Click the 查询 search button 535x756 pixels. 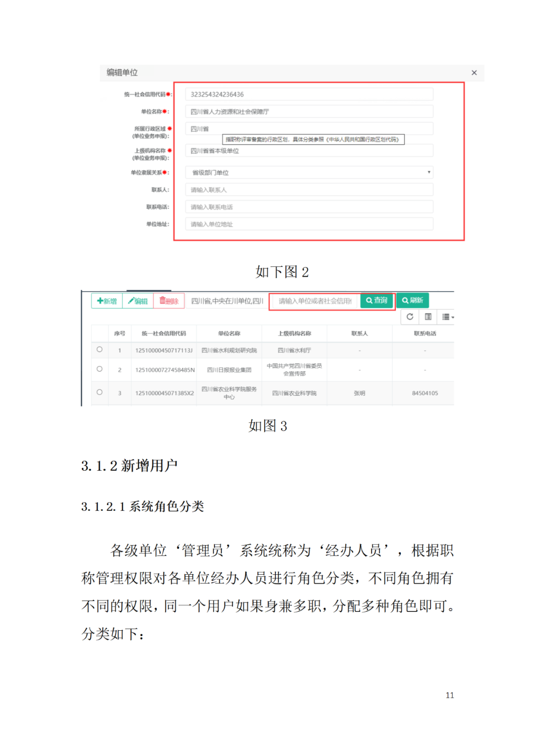(376, 301)
